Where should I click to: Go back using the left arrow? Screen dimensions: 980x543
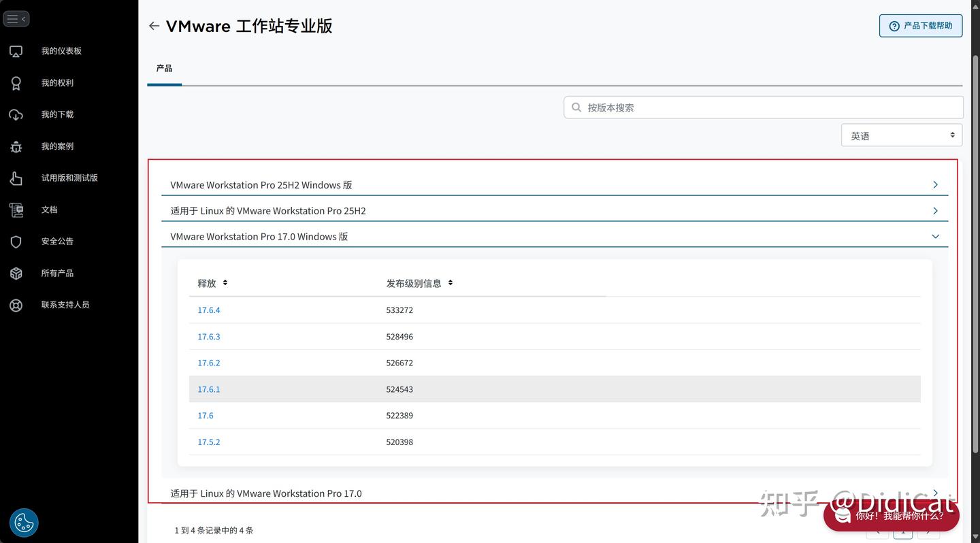click(x=154, y=26)
